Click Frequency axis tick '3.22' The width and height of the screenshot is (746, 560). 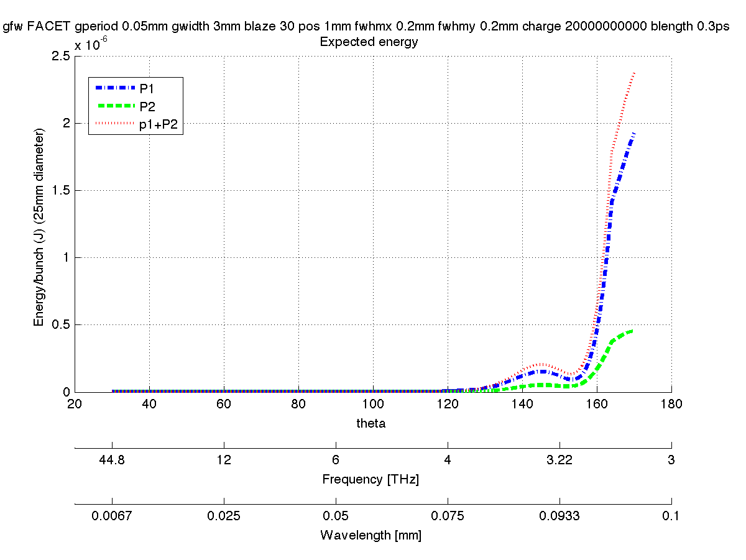(x=559, y=460)
